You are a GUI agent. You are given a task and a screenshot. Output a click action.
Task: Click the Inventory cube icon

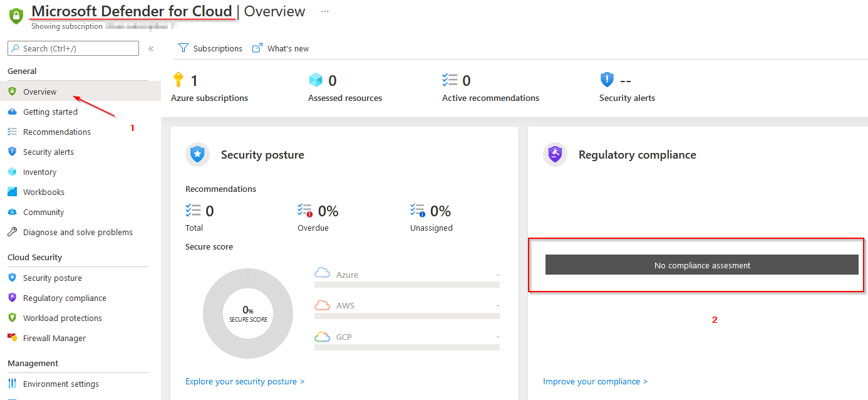coord(12,172)
